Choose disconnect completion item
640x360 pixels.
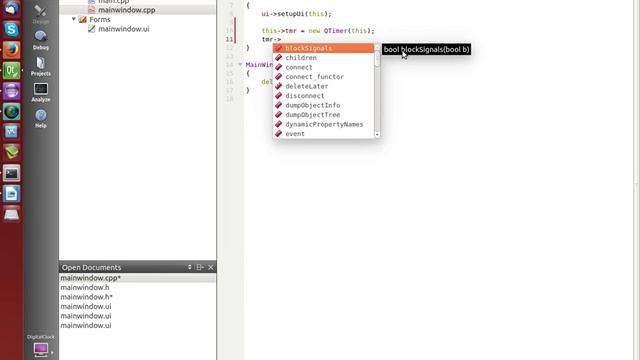[323, 96]
